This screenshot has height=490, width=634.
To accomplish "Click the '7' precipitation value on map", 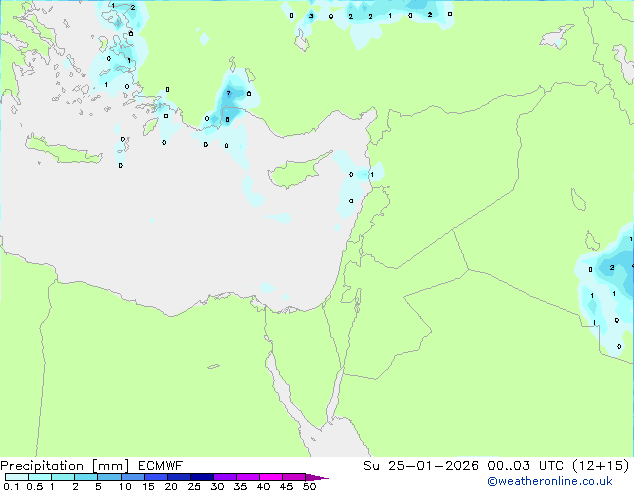I will click(228, 93).
